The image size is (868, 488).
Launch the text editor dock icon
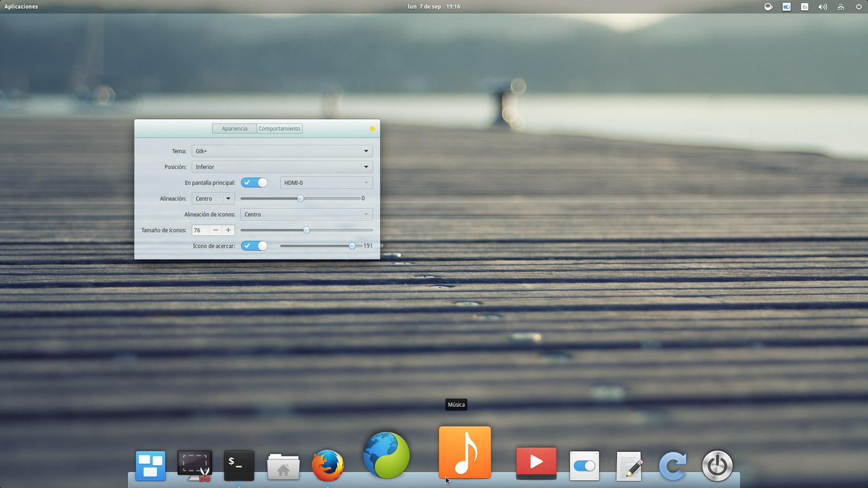pyautogui.click(x=629, y=466)
